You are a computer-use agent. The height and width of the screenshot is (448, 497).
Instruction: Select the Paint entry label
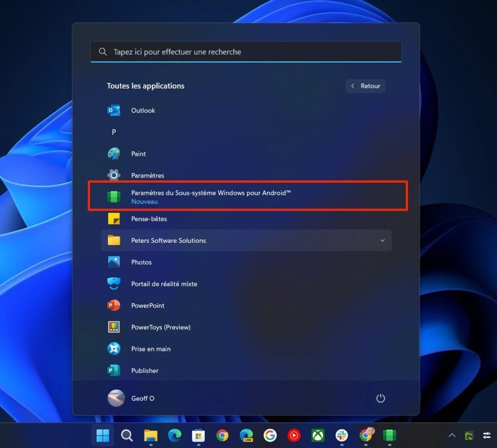tap(138, 154)
